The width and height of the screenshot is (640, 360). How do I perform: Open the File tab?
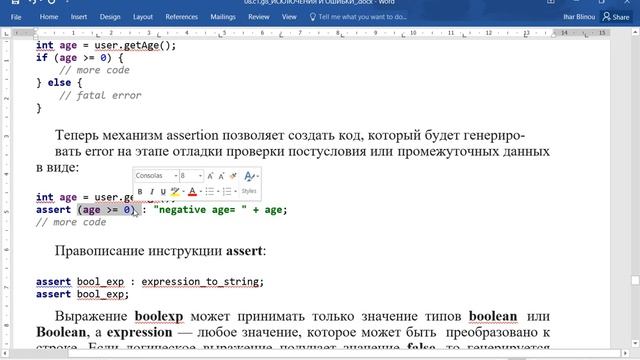[16, 17]
